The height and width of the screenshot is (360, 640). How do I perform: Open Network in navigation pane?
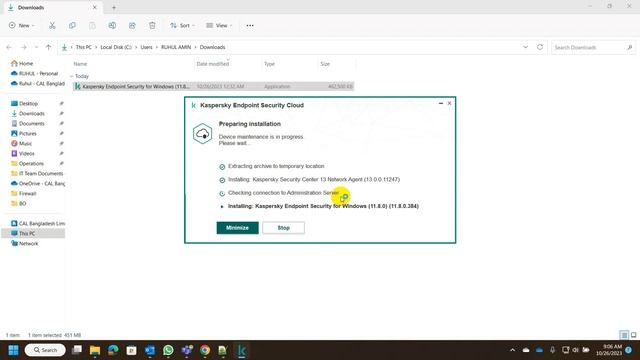pyautogui.click(x=24, y=243)
